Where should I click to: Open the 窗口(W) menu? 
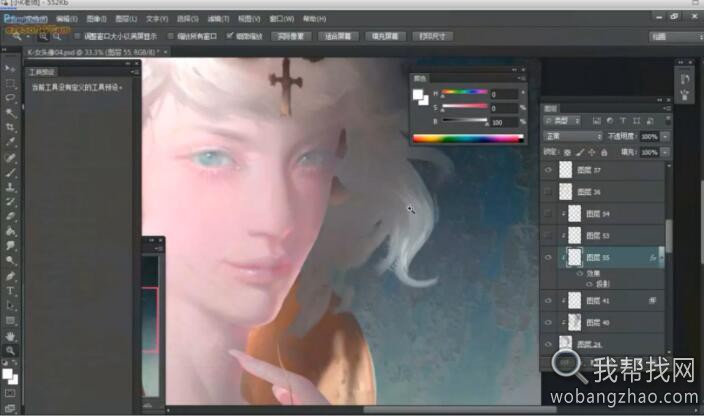282,19
